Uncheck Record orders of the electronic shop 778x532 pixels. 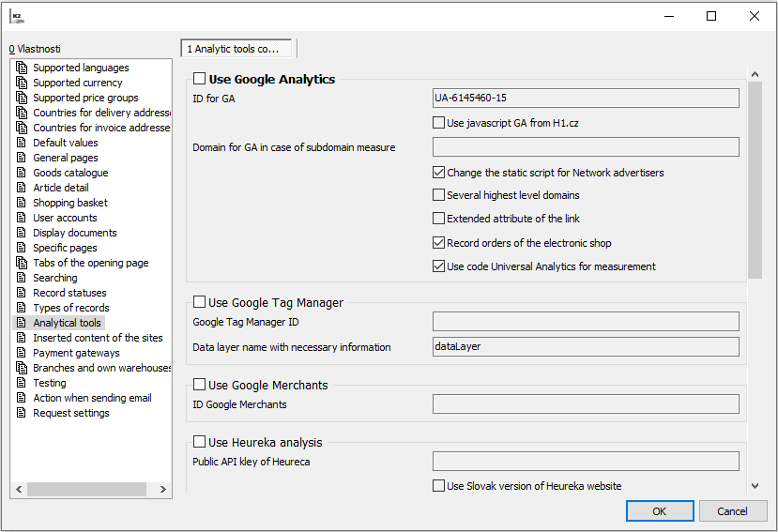[x=438, y=243]
